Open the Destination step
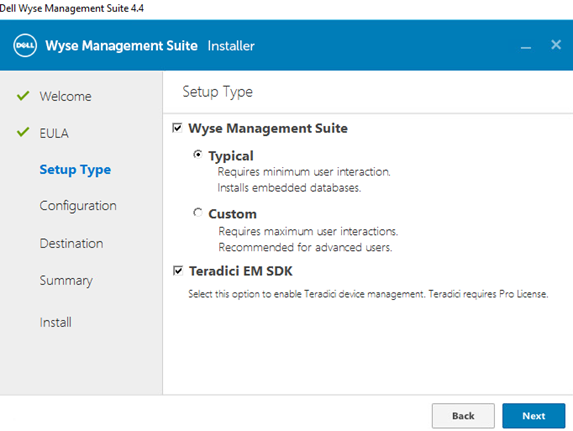The width and height of the screenshot is (573, 431). pyautogui.click(x=71, y=243)
